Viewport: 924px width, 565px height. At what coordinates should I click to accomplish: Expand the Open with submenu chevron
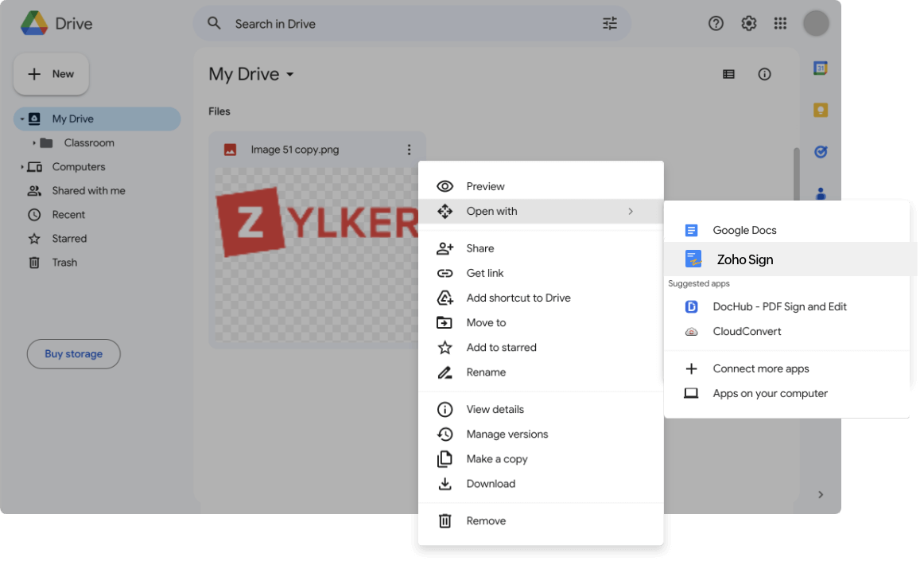click(631, 211)
